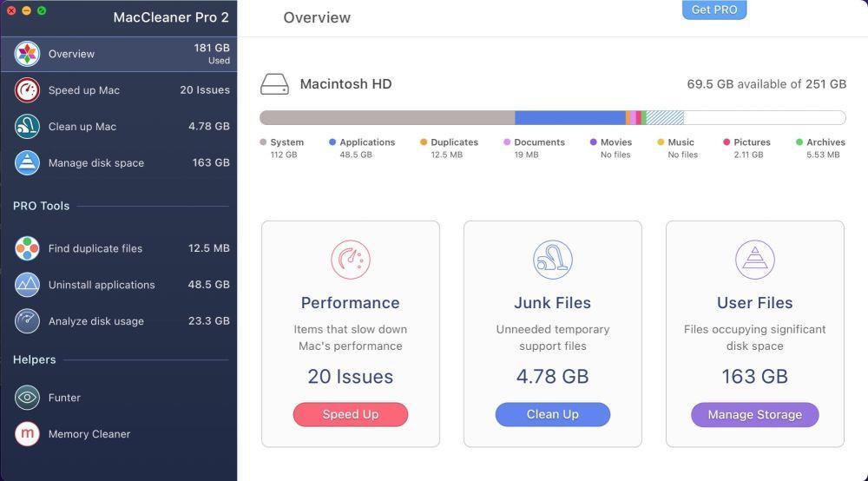Open Manage disk space section
This screenshot has width=868, height=481.
[x=118, y=162]
